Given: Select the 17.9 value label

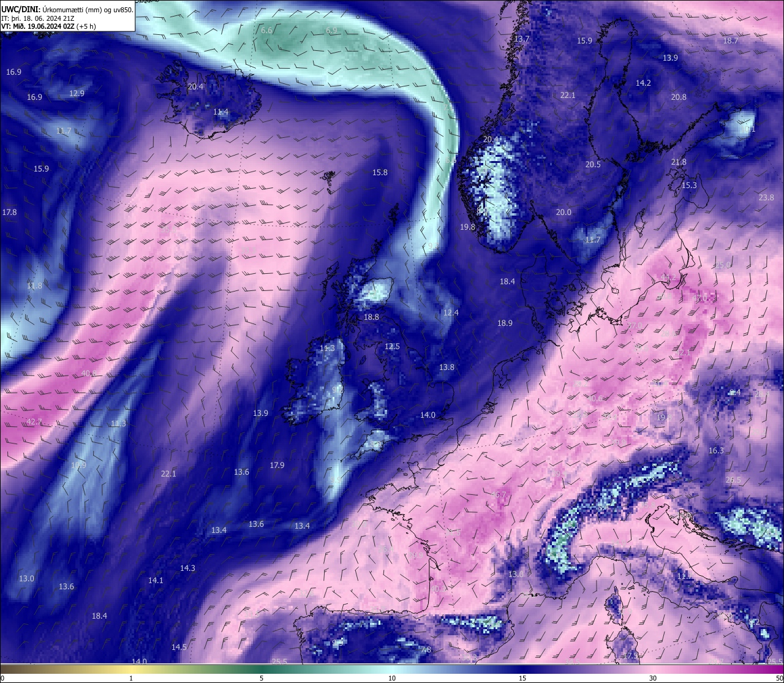Looking at the screenshot, I should point(277,466).
